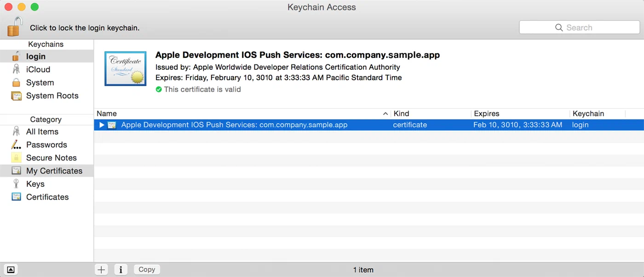Click the plus button to add item
The height and width of the screenshot is (277, 644).
coord(101,270)
